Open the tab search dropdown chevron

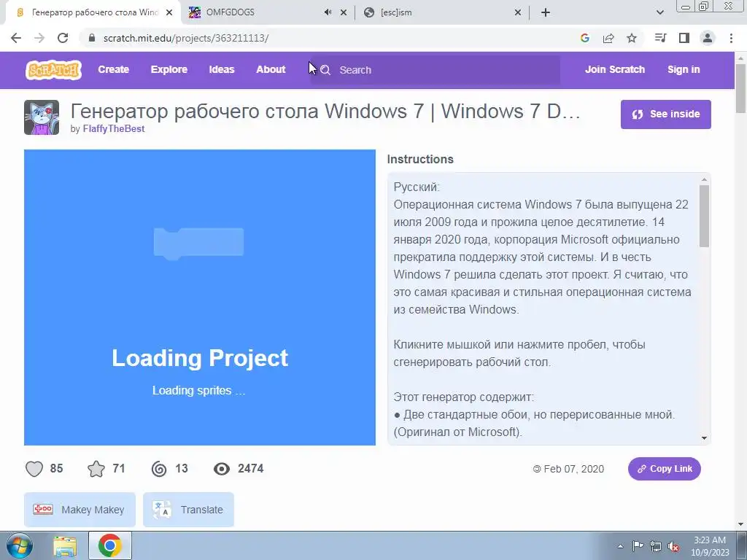point(659,12)
